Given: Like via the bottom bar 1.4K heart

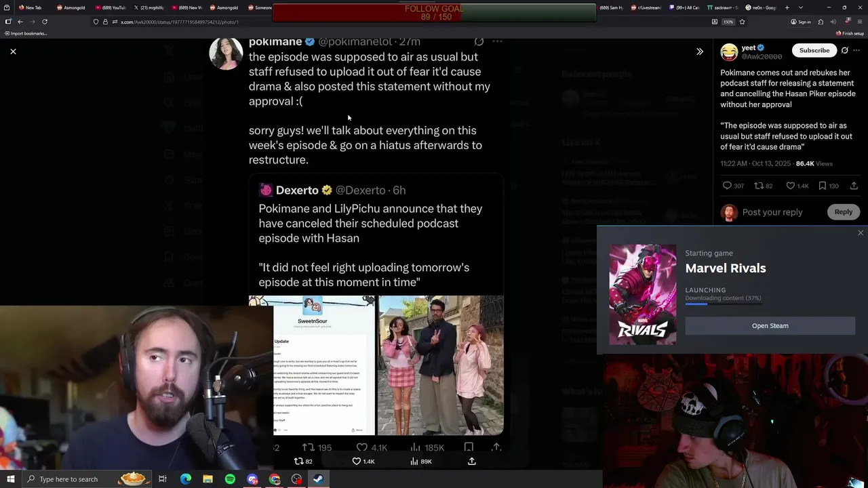Looking at the screenshot, I should pos(357,462).
